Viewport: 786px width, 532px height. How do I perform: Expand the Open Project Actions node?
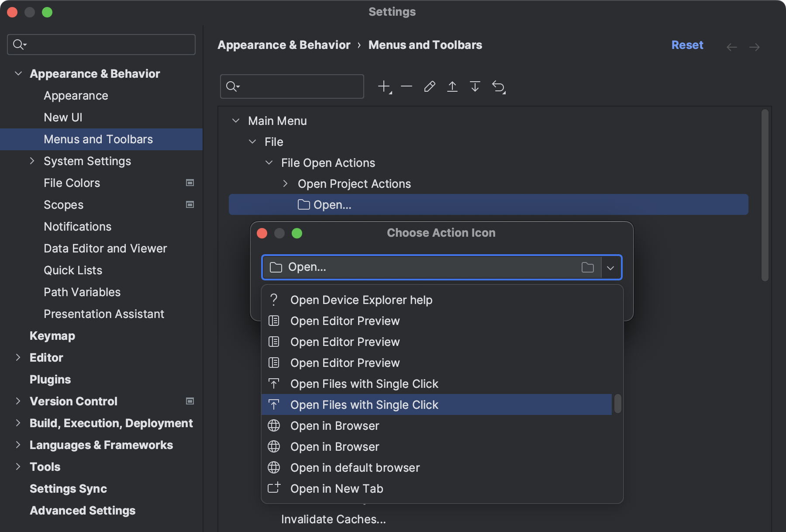285,183
